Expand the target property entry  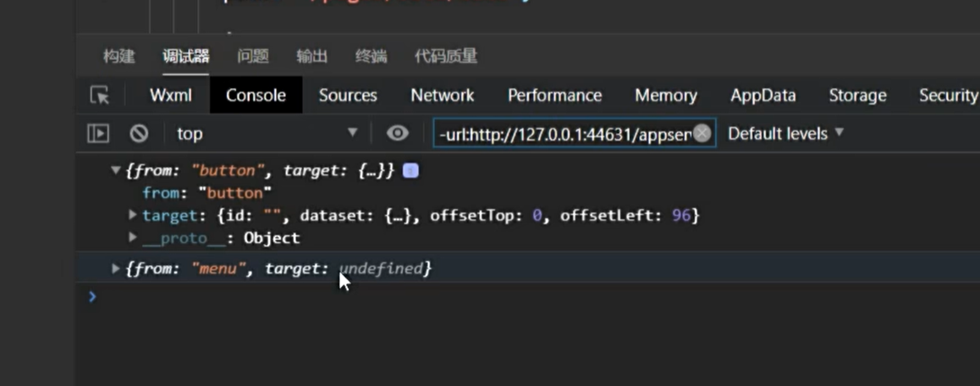[133, 215]
